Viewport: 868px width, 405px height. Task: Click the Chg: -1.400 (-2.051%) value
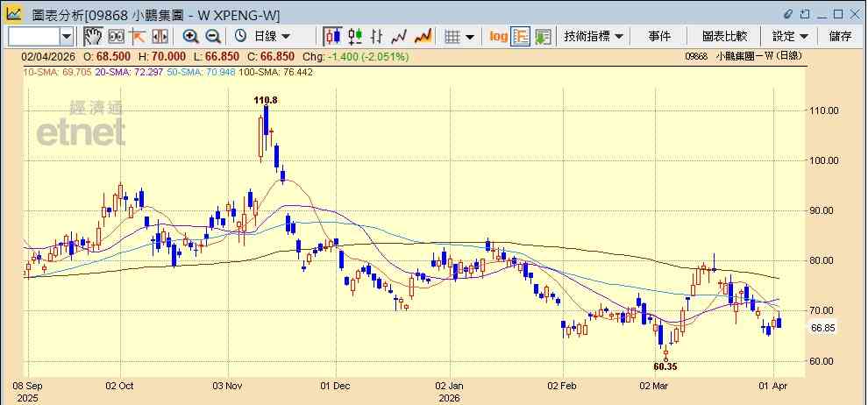(x=355, y=56)
